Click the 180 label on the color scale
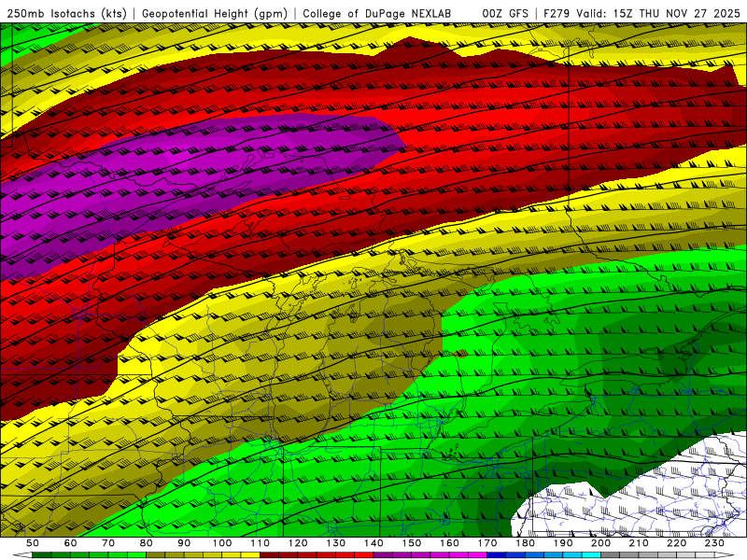Image resolution: width=747 pixels, height=560 pixels. click(525, 543)
